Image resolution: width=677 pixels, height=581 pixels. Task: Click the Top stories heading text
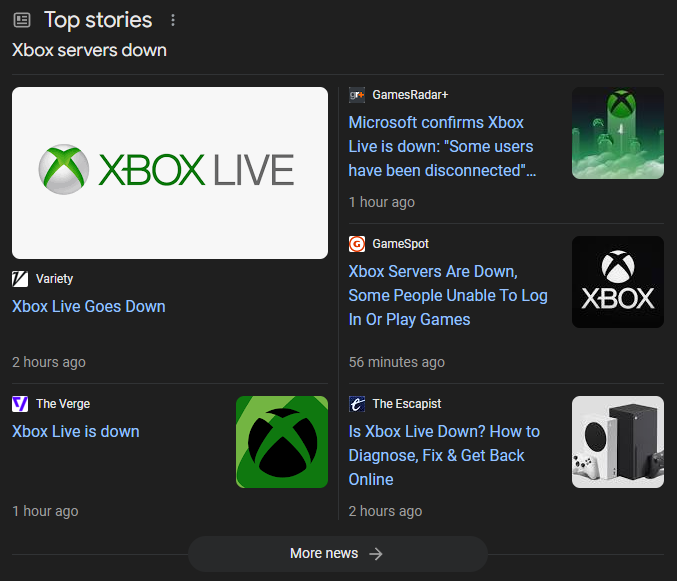[x=98, y=20]
